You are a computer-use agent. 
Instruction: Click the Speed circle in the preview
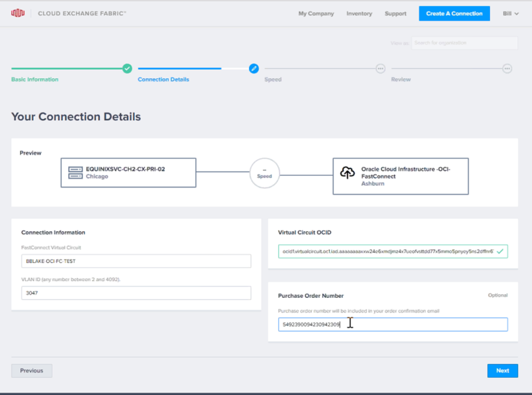coord(264,173)
